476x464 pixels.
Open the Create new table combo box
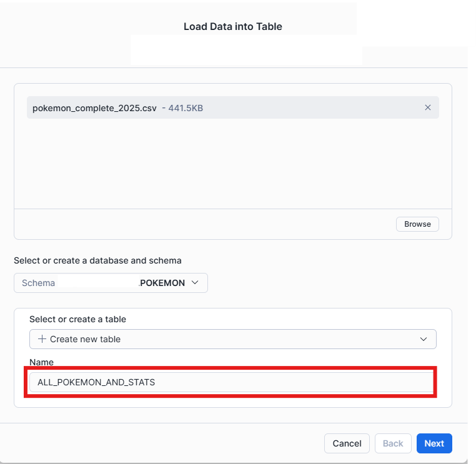(232, 339)
